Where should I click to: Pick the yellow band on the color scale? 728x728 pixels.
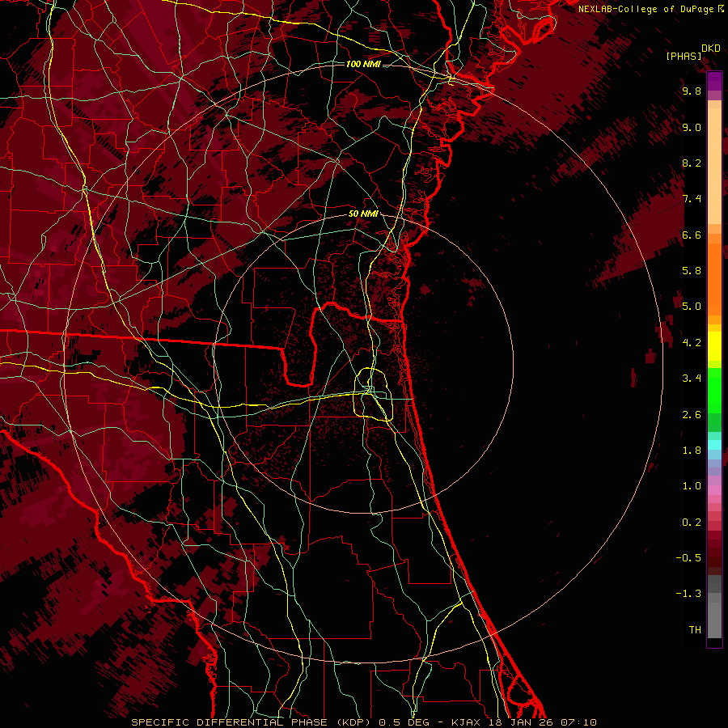(x=714, y=346)
